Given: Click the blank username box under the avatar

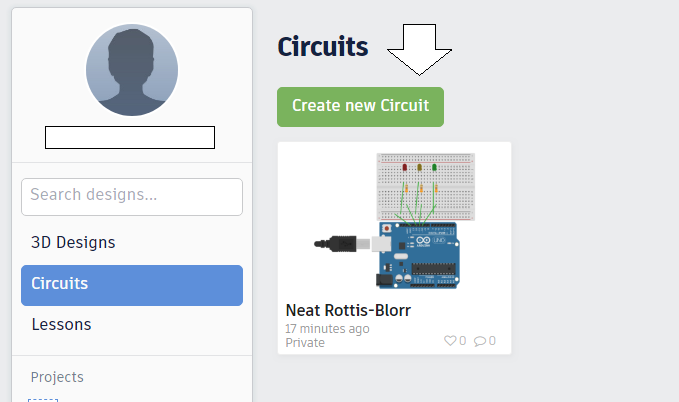Looking at the screenshot, I should (x=130, y=137).
